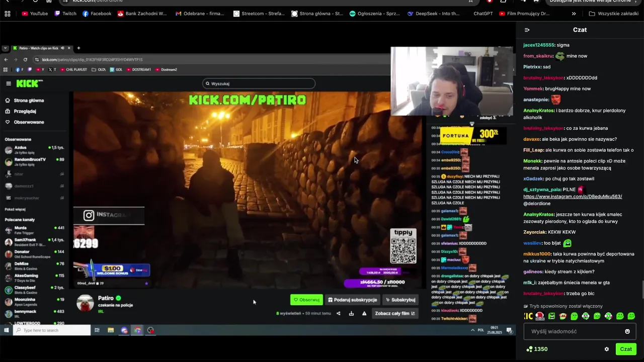Report the clip via warning icon
This screenshot has width=644, height=362.
(x=364, y=313)
